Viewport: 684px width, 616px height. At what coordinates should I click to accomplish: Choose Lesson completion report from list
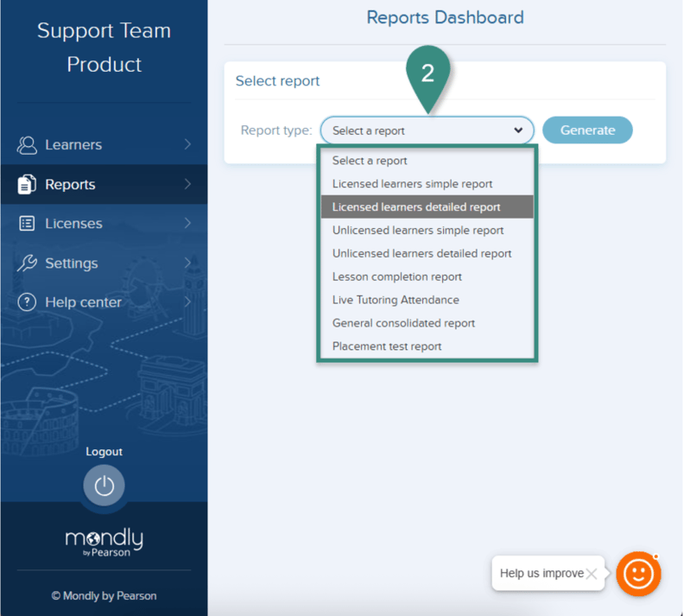pos(396,277)
